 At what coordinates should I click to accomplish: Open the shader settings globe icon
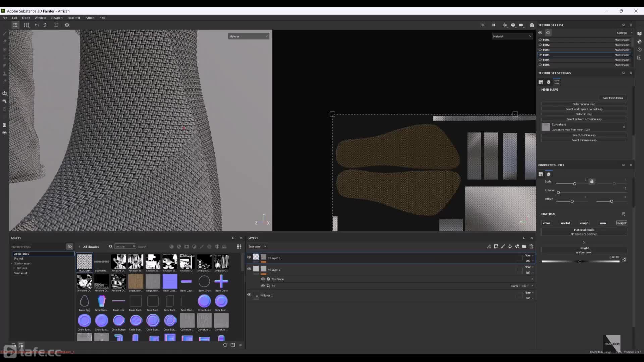pos(639,42)
